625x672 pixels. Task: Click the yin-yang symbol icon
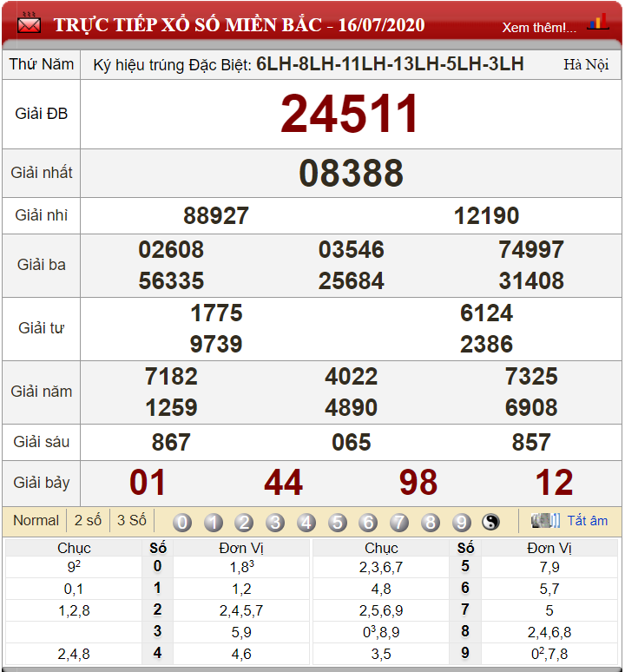point(491,522)
